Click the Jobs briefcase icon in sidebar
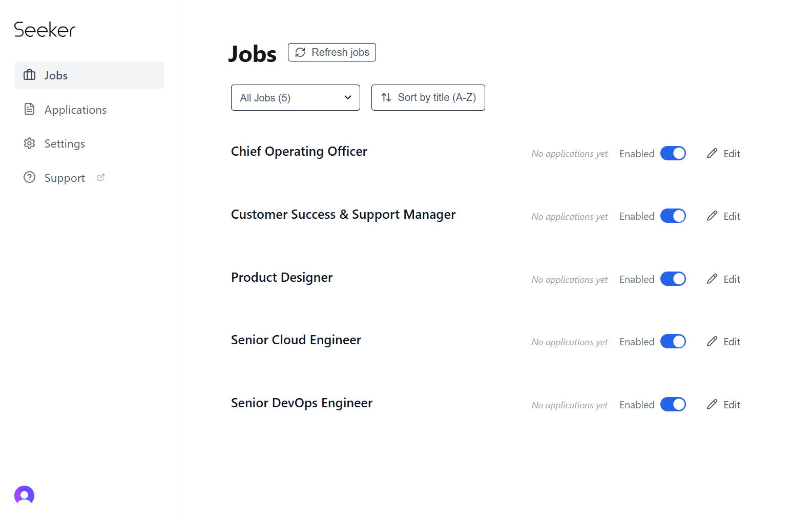This screenshot has width=812, height=520. pos(30,75)
